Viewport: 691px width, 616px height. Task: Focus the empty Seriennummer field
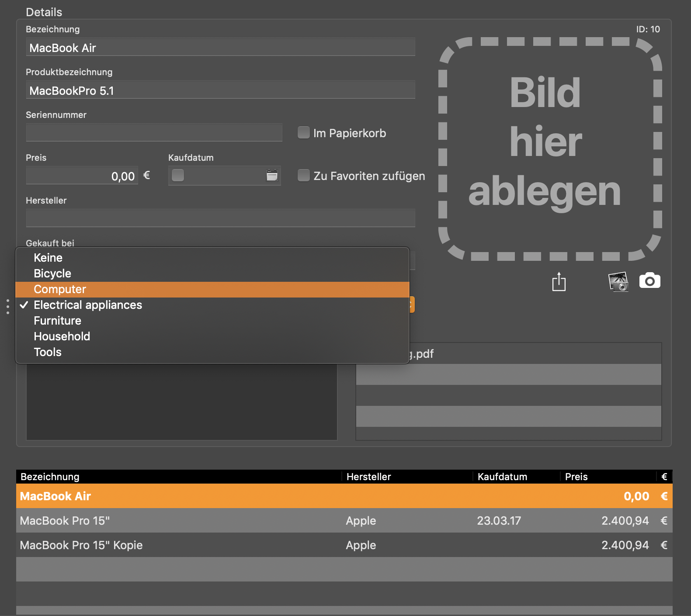click(154, 133)
